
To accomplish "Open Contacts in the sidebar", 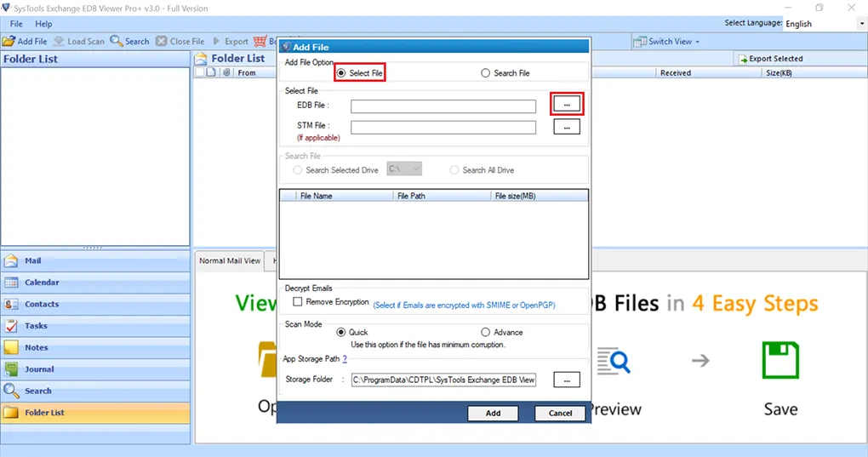I will coord(95,305).
